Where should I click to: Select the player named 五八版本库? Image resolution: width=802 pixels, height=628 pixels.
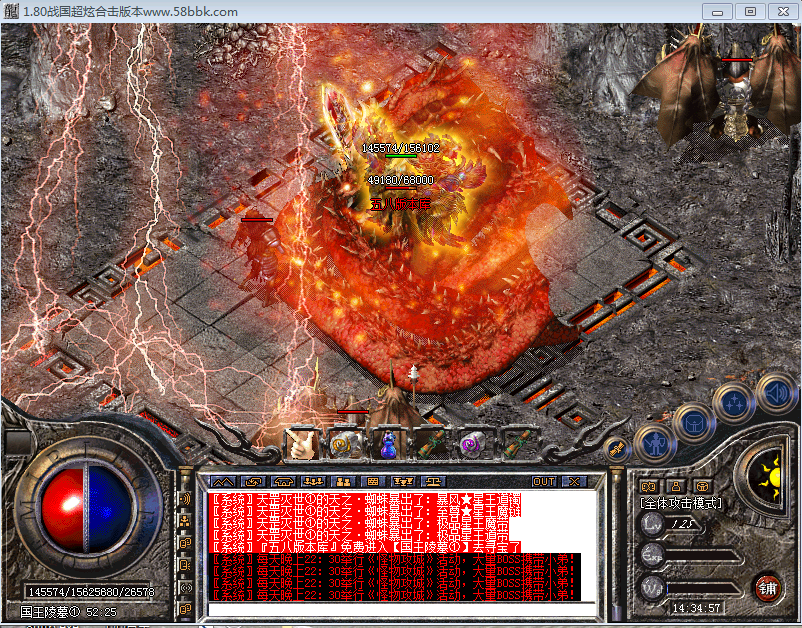click(400, 205)
